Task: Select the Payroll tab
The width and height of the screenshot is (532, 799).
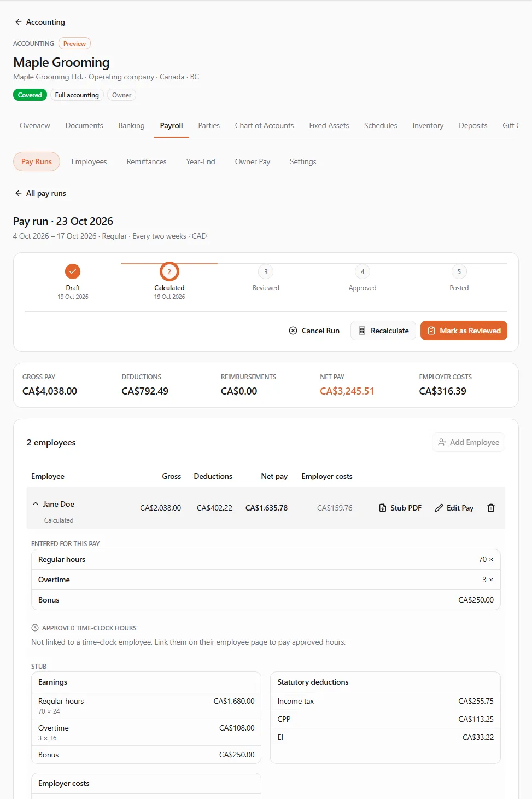Action: [x=171, y=125]
